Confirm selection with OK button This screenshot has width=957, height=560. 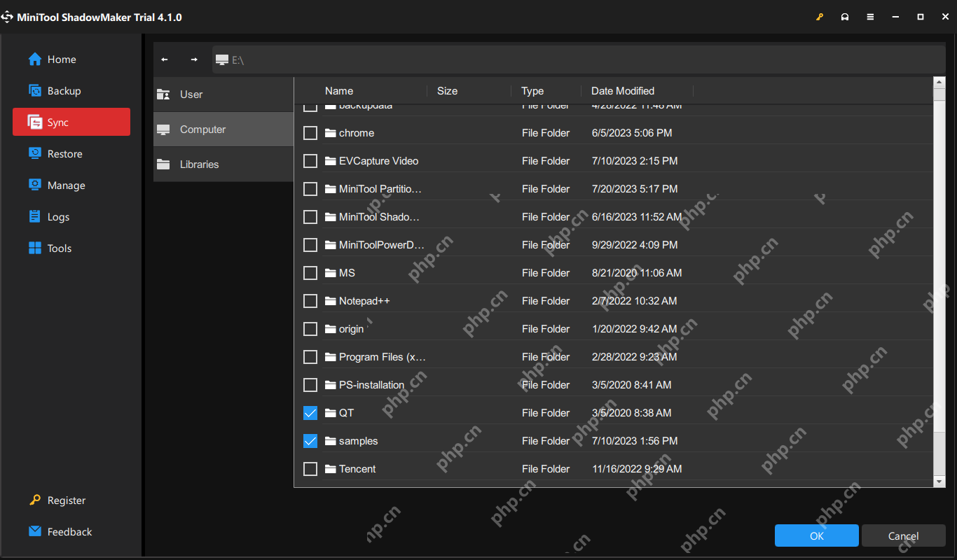817,535
